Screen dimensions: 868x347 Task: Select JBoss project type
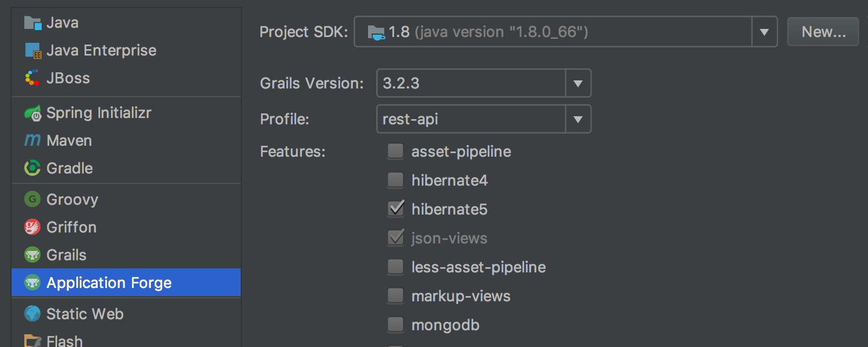[x=126, y=78]
